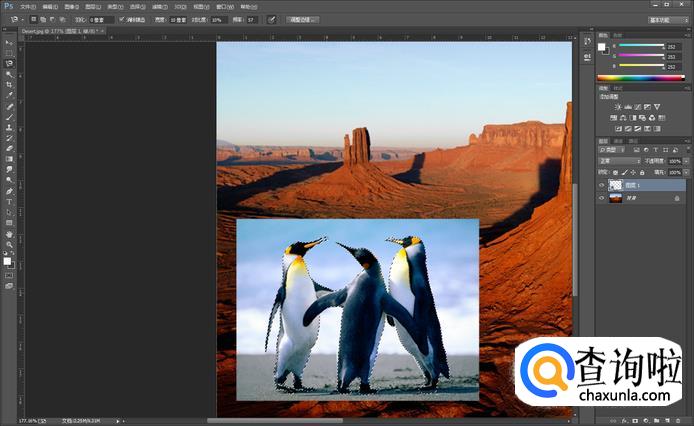Toggle visibility of the Background layer
Image resolution: width=694 pixels, height=426 pixels.
602,198
